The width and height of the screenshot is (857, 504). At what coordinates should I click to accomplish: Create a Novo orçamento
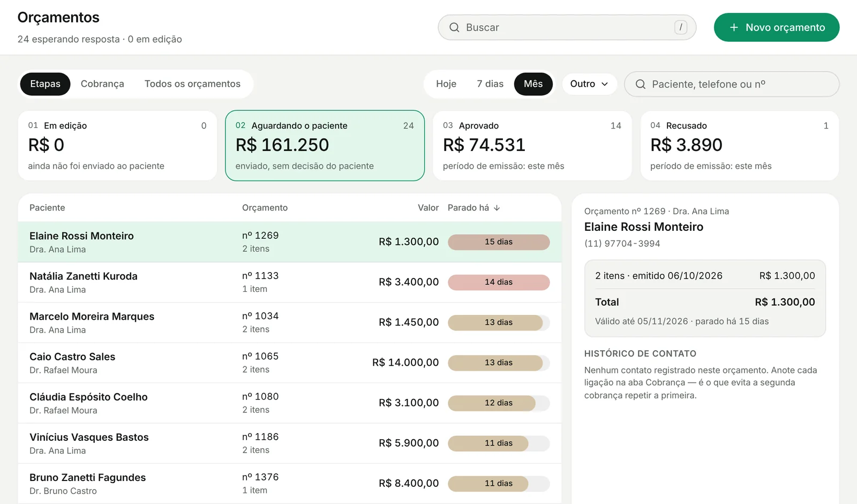(x=777, y=27)
